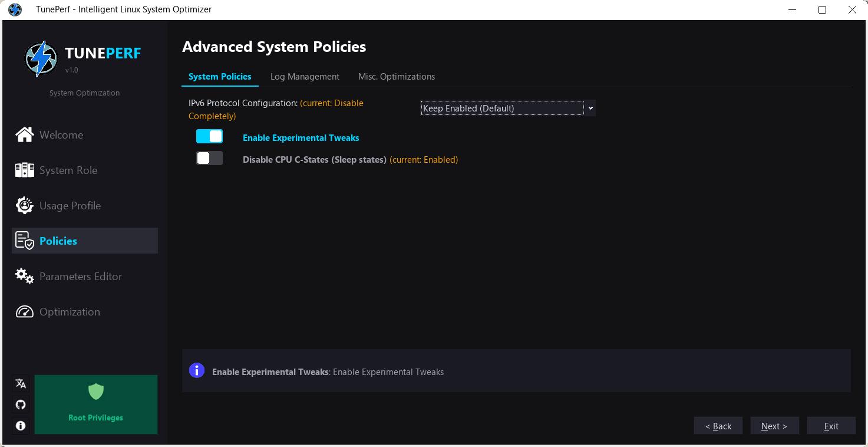
Task: Click the System Role server icon
Action: (x=25, y=170)
